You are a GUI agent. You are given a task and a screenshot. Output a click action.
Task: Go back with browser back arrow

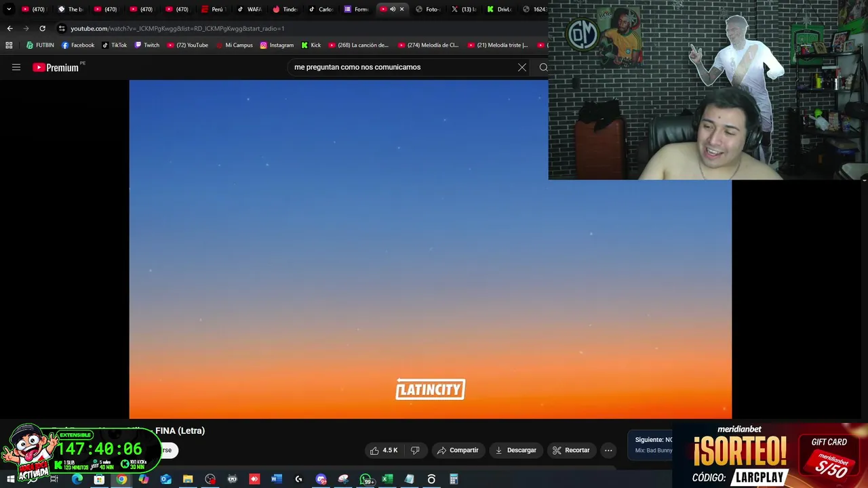[9, 28]
